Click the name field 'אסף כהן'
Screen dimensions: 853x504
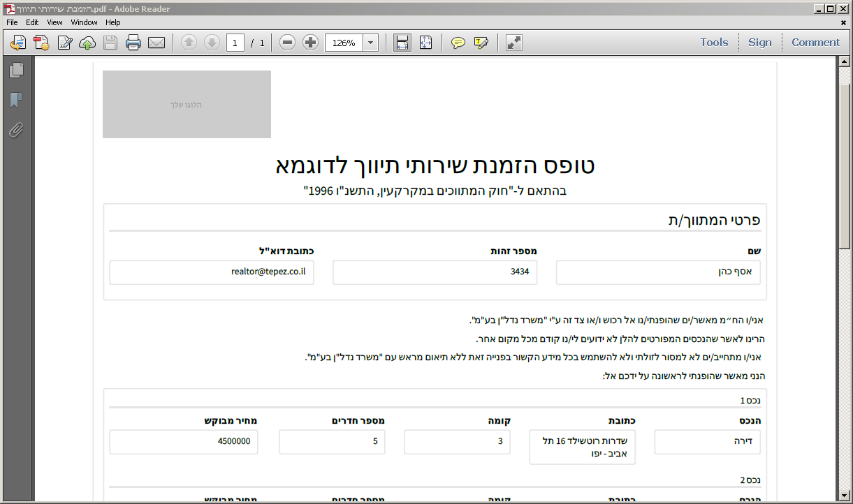coord(658,272)
